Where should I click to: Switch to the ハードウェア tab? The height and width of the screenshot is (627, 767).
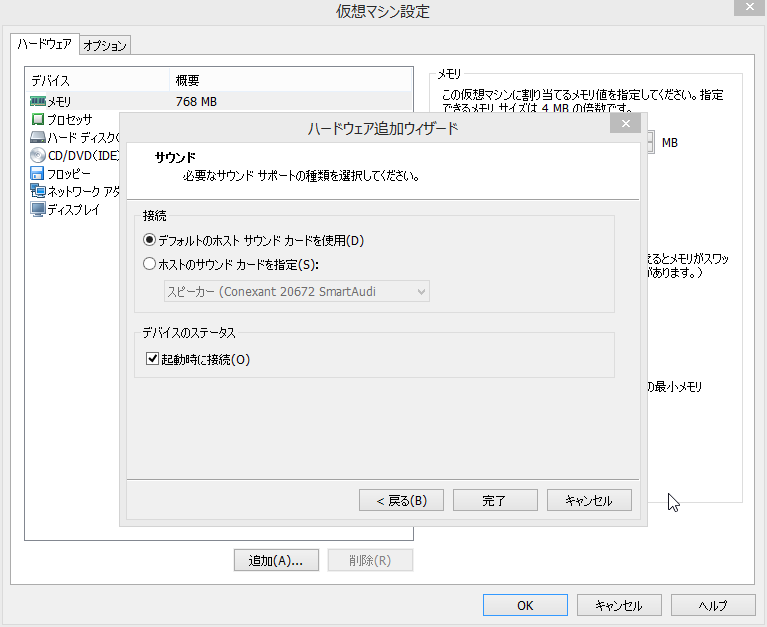(x=44, y=45)
